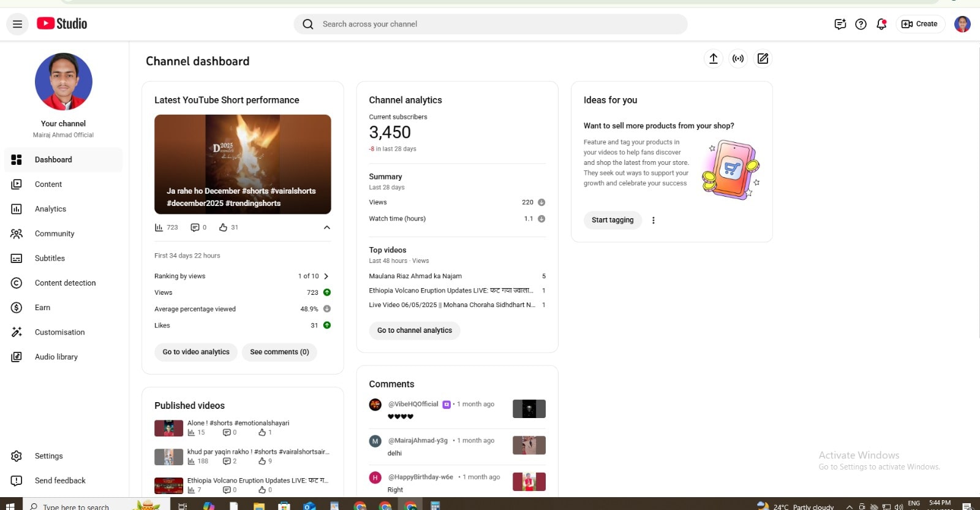Open the Community menu item
The width and height of the screenshot is (980, 510).
pos(63,234)
